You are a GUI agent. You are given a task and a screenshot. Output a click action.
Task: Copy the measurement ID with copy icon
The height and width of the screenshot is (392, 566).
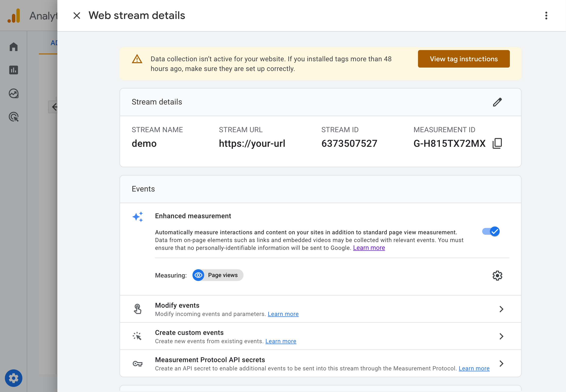[497, 143]
